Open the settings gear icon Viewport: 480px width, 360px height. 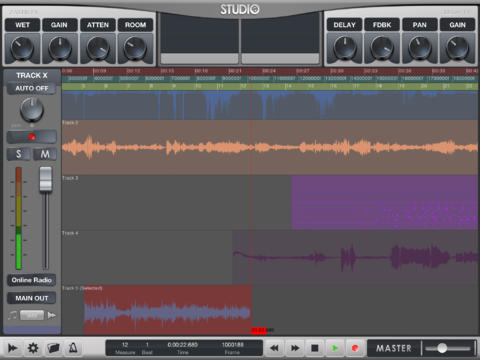[33, 348]
